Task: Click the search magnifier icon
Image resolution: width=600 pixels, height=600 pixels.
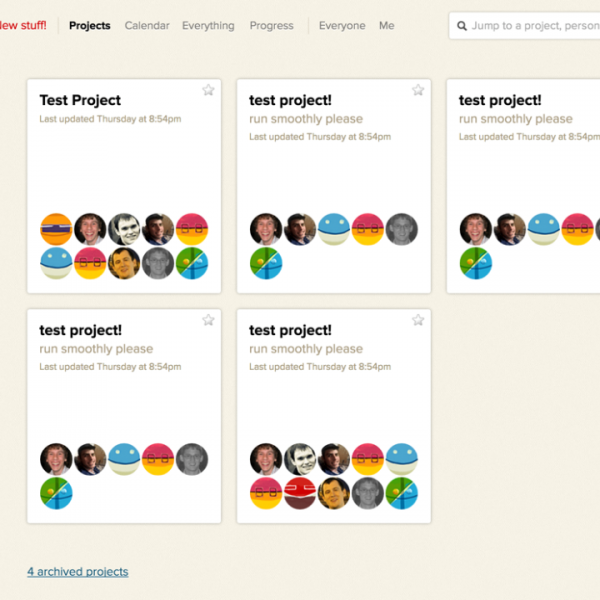Action: pyautogui.click(x=462, y=26)
